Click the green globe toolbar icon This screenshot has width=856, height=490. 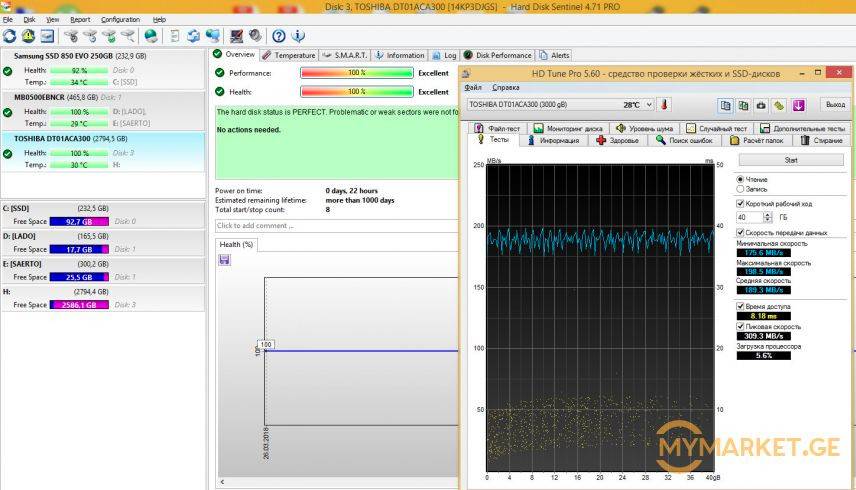pyautogui.click(x=151, y=36)
